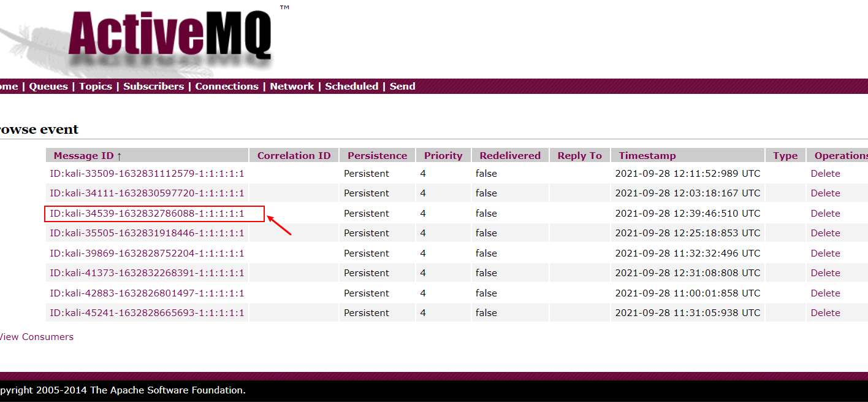Screen dimensions: 868x402
Task: Open message ID:kali-33509-1632831112579-1:1:1:1:1
Action: 146,174
